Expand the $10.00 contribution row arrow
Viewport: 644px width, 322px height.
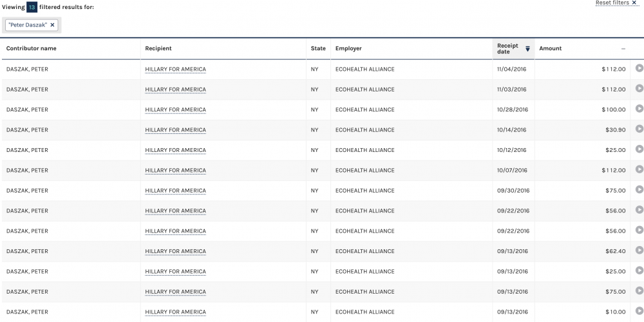639,312
